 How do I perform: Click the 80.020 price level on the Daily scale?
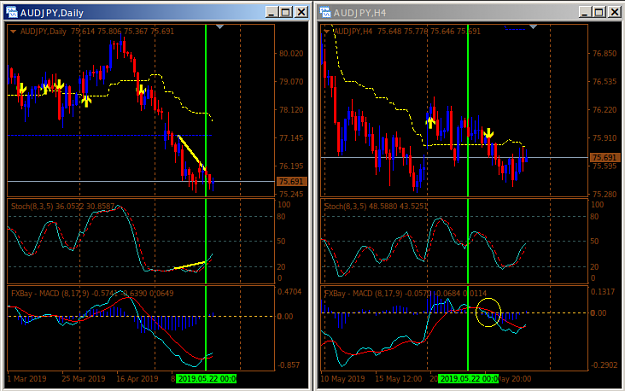291,53
